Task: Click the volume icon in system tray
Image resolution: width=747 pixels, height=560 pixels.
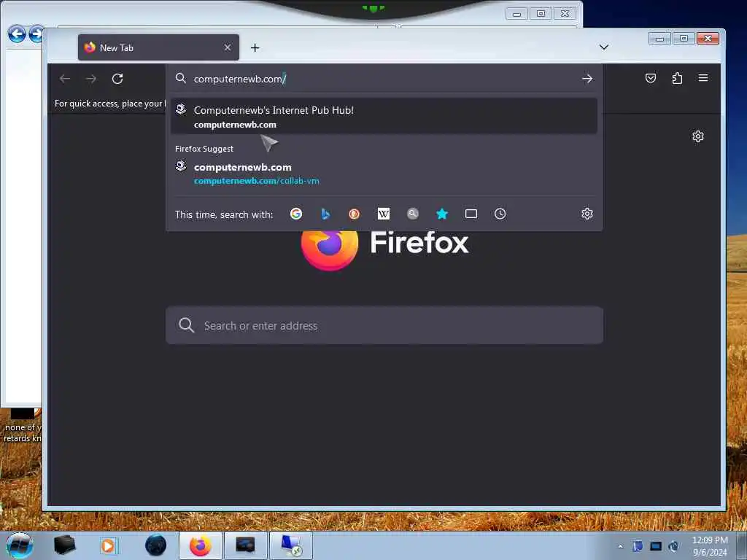Action: (673, 546)
